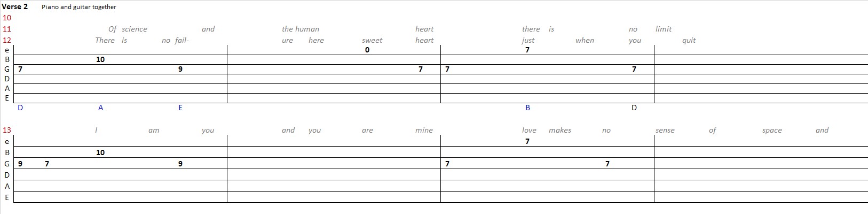868x214 pixels.
Task: Select the blue chord label 'B'
Action: (x=527, y=108)
